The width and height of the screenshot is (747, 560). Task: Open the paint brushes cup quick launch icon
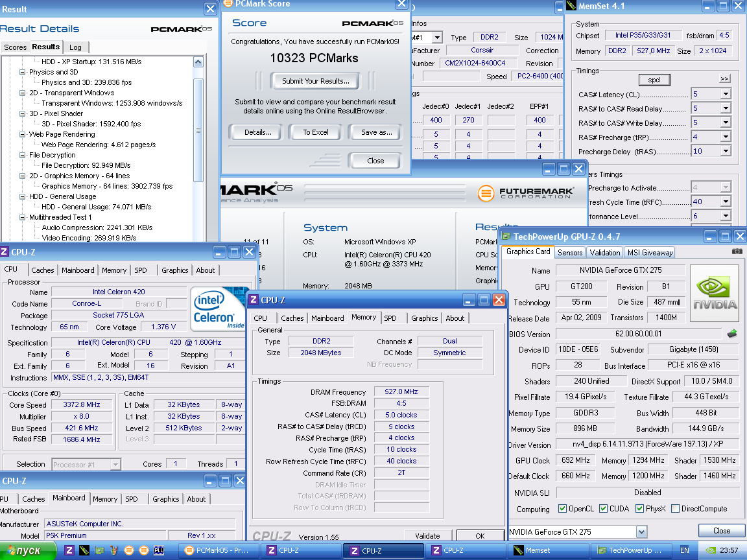click(114, 550)
